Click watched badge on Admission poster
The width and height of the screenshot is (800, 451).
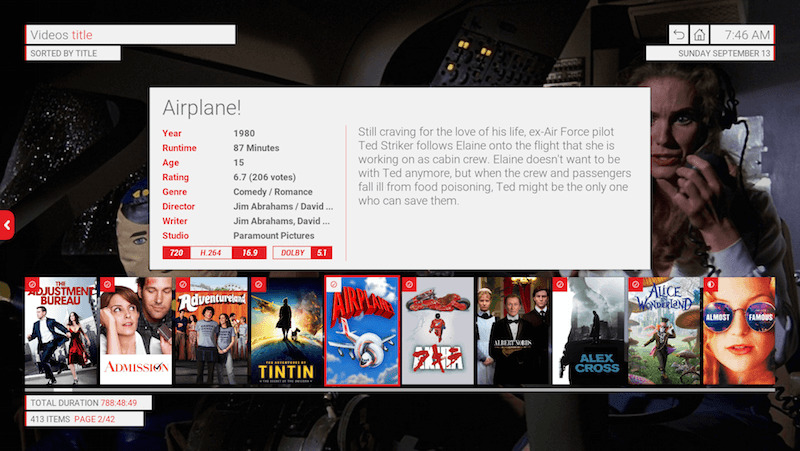pos(107,284)
